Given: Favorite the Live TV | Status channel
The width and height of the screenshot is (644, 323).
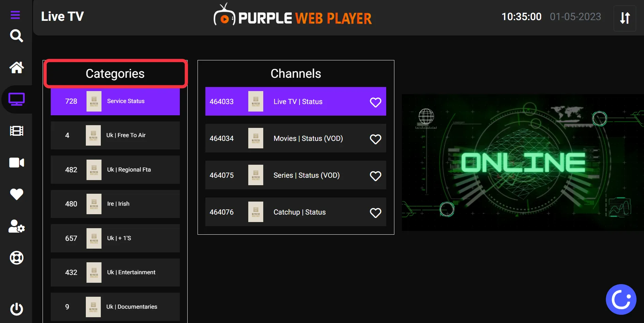Looking at the screenshot, I should pos(375,102).
